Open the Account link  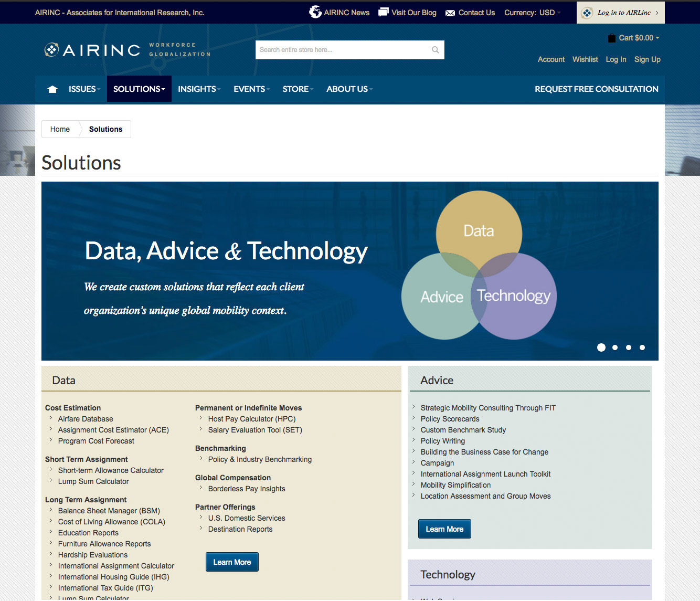pyautogui.click(x=551, y=59)
